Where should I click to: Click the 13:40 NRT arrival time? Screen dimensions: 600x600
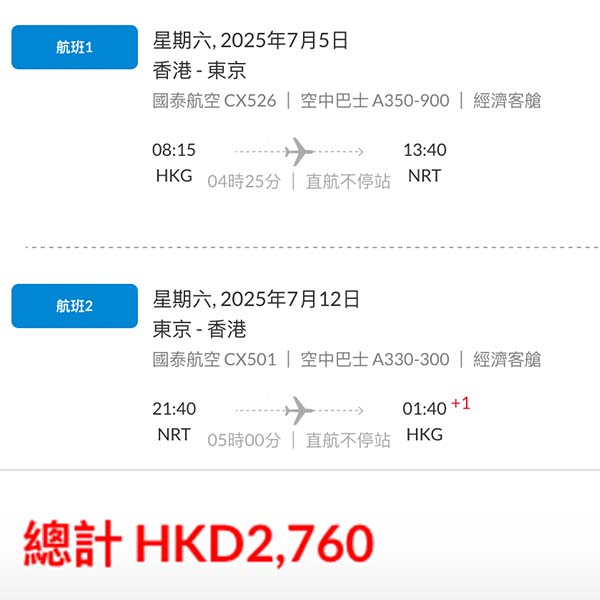point(425,163)
